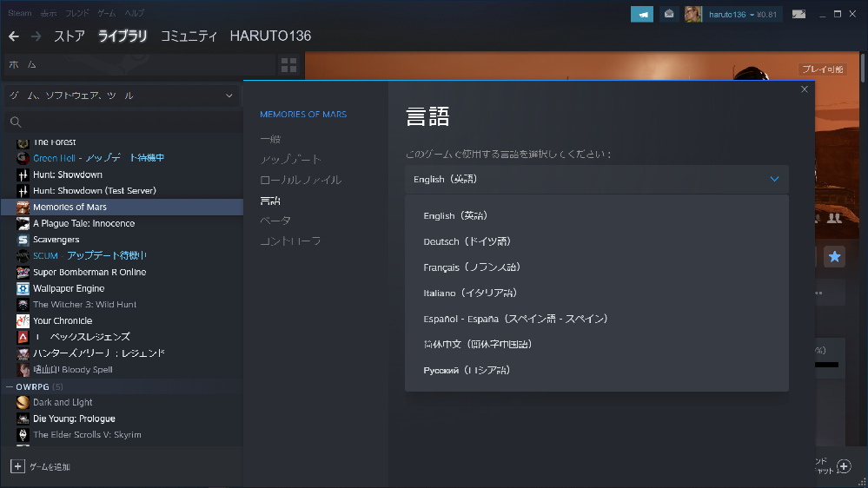Go to ライブラリ (Library)
868x488 pixels.
pos(123,36)
